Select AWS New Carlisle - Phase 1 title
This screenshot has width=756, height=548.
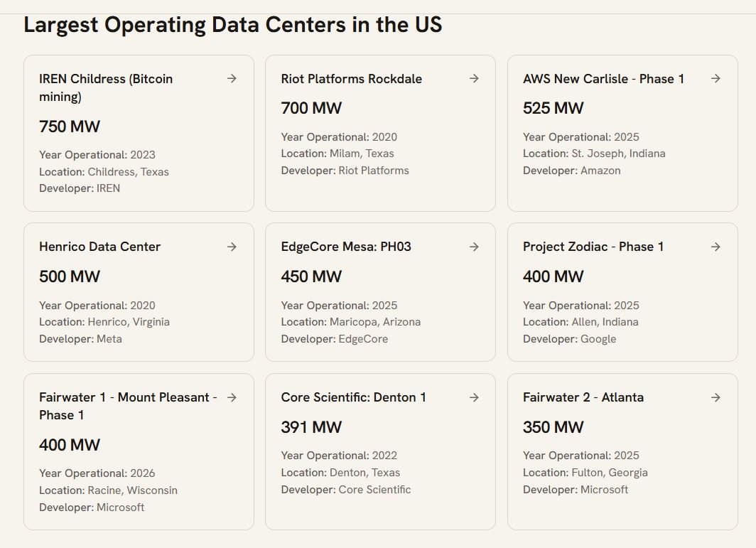coord(603,79)
